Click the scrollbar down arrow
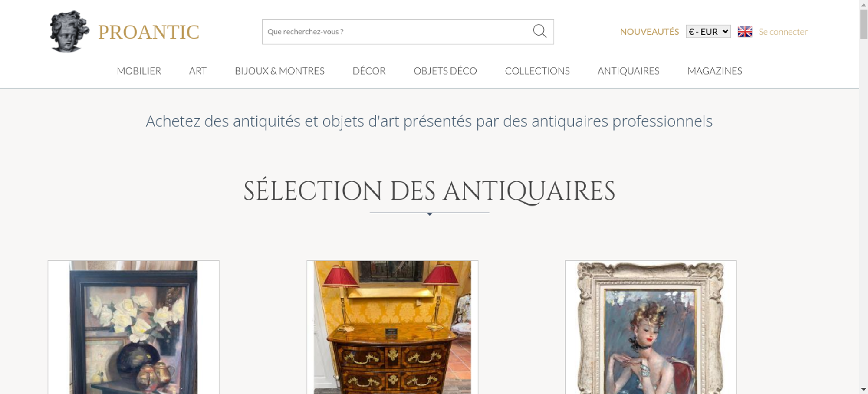The width and height of the screenshot is (868, 394). [864, 390]
